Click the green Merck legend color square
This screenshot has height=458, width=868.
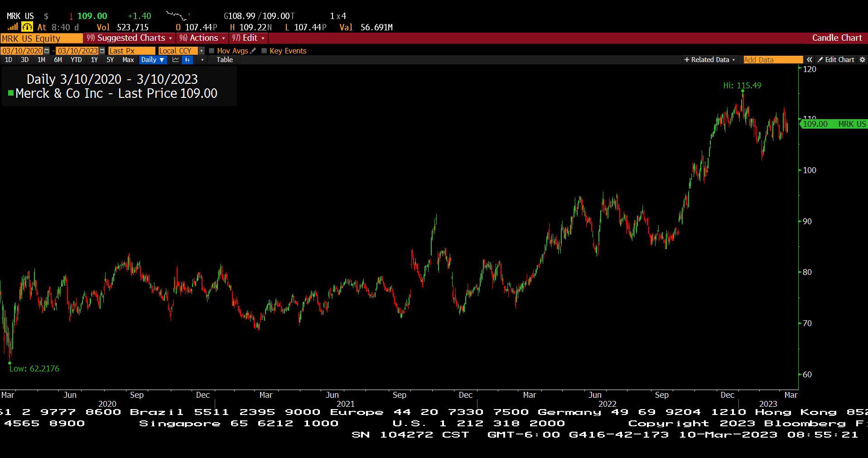coord(11,93)
